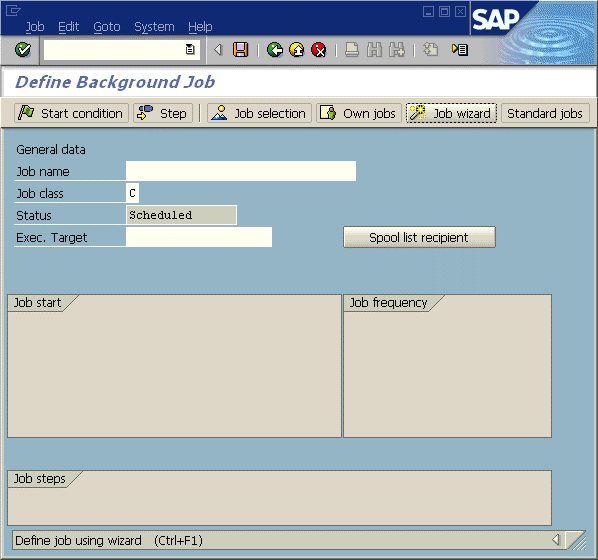Click the Job class field containing C
Image resolution: width=598 pixels, height=560 pixels.
click(x=132, y=193)
